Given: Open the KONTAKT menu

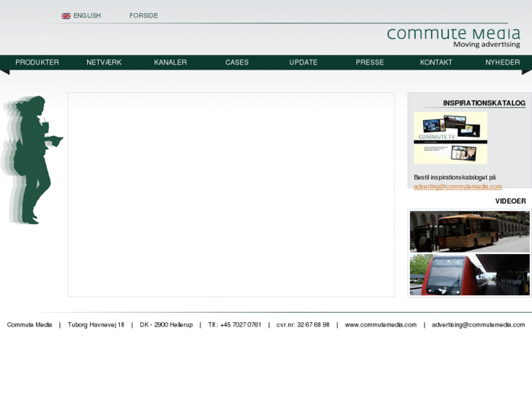Looking at the screenshot, I should (436, 62).
